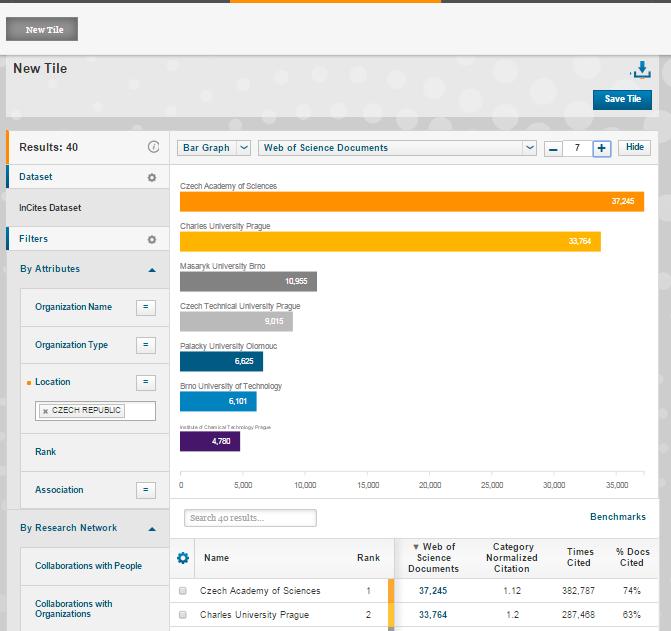Remove the CZECH REPUBLIC location tag
671x631 pixels.
pos(45,411)
